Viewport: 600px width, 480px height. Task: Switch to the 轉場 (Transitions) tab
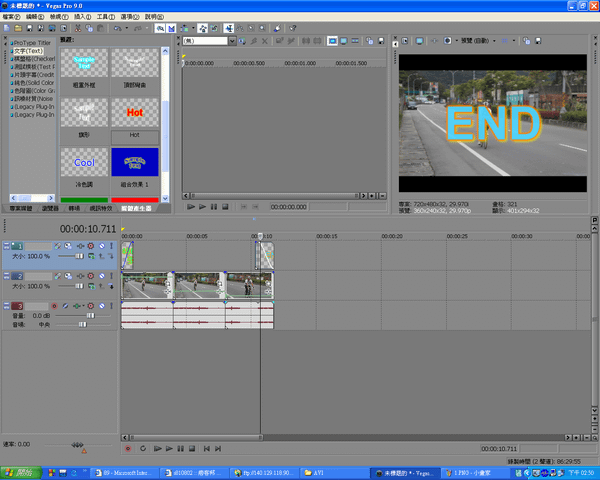coord(74,208)
